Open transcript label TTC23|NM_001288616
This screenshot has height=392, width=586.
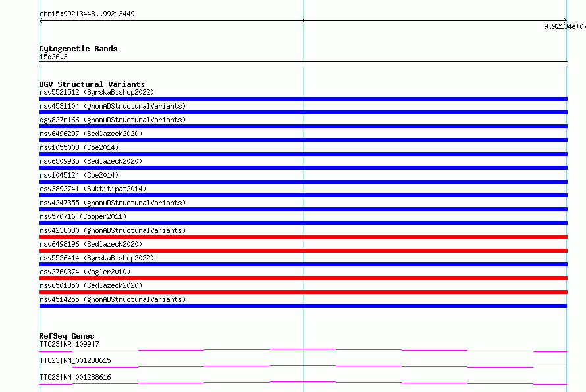tap(75, 377)
